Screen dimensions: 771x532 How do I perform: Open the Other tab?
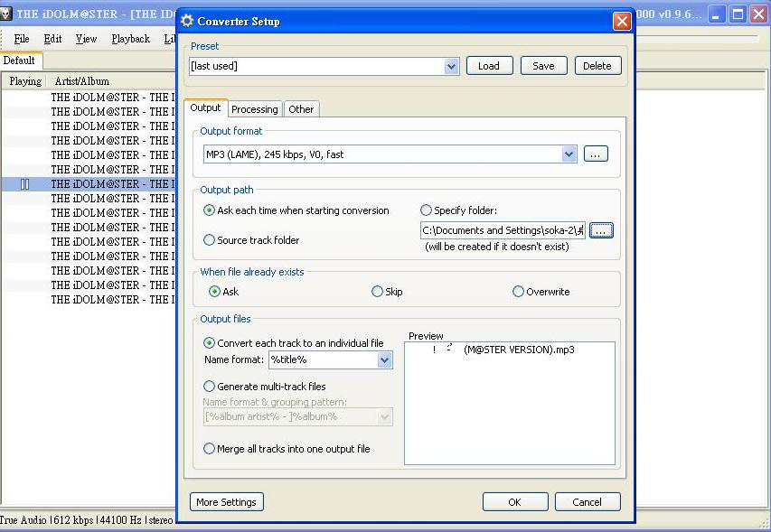point(301,109)
